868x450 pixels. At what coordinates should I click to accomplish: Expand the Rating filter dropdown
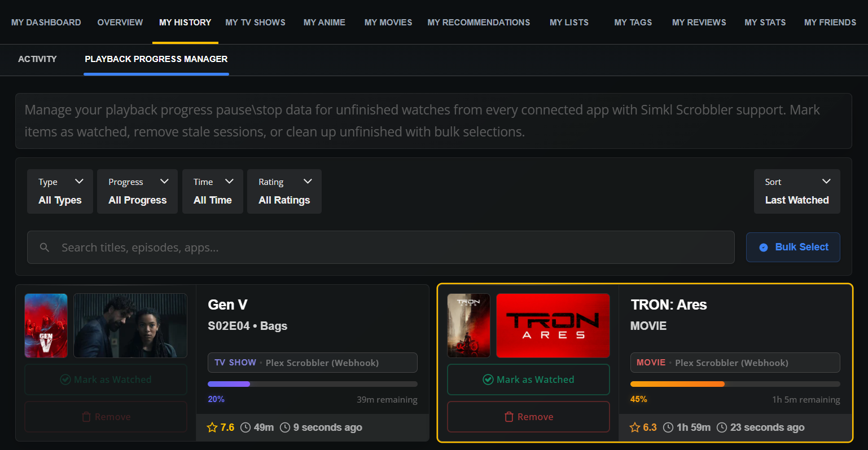tap(284, 191)
